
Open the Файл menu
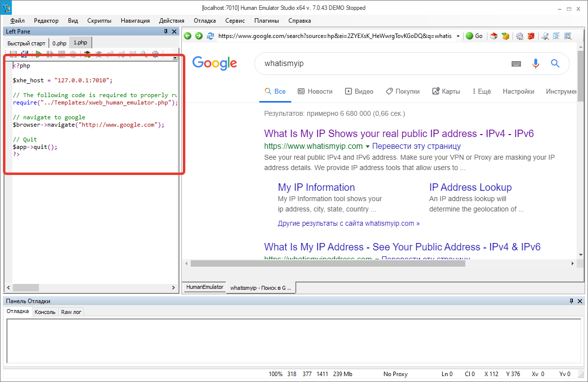tap(17, 21)
